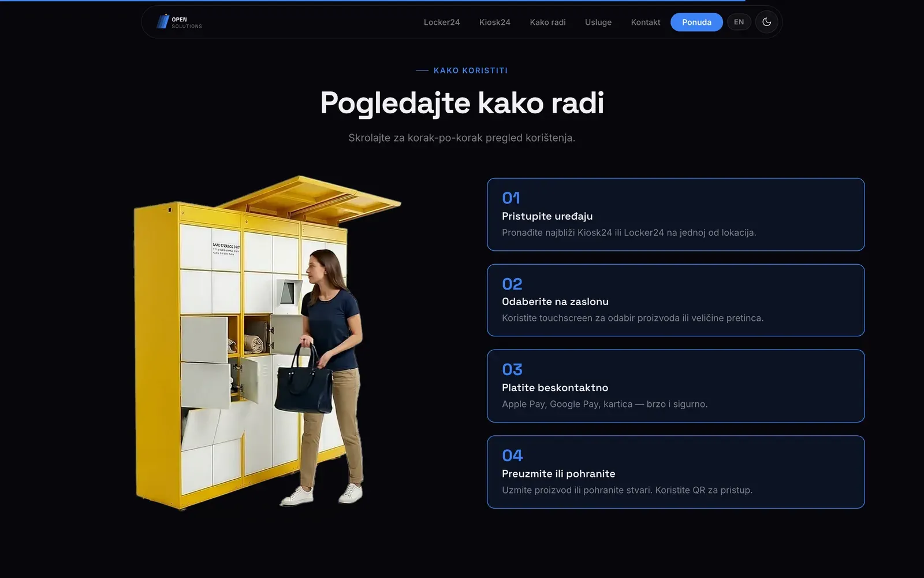924x578 pixels.
Task: Click the Open Solutions logo
Action: pyautogui.click(x=179, y=22)
